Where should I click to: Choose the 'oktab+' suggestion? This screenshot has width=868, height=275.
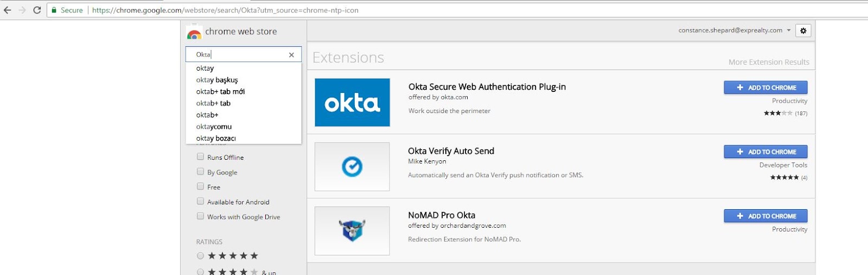click(244, 115)
